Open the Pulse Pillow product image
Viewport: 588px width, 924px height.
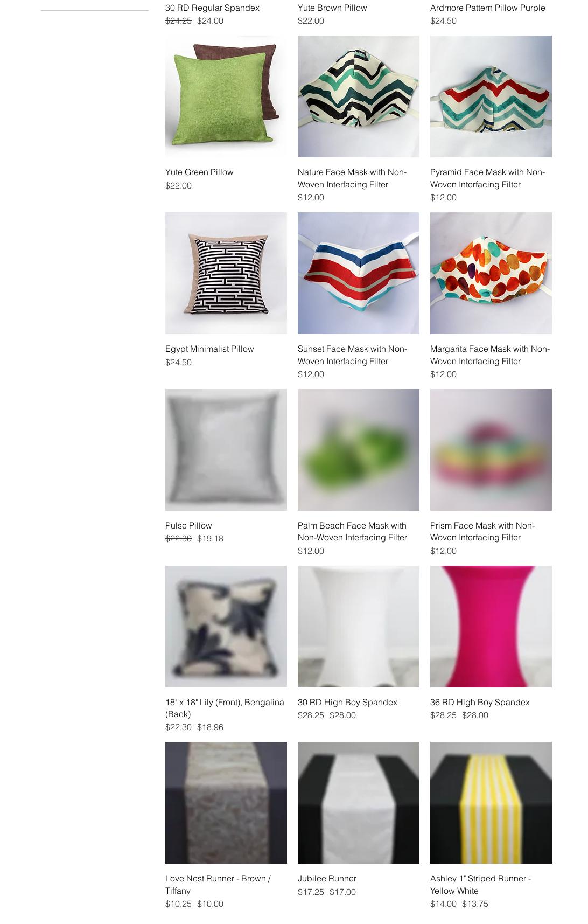226,450
